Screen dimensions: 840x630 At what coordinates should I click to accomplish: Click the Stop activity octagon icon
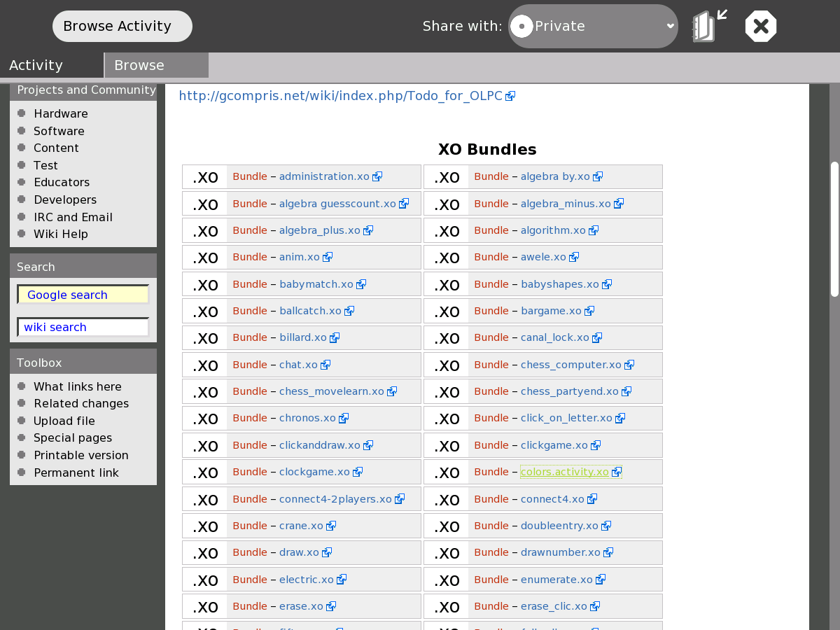coord(761,27)
